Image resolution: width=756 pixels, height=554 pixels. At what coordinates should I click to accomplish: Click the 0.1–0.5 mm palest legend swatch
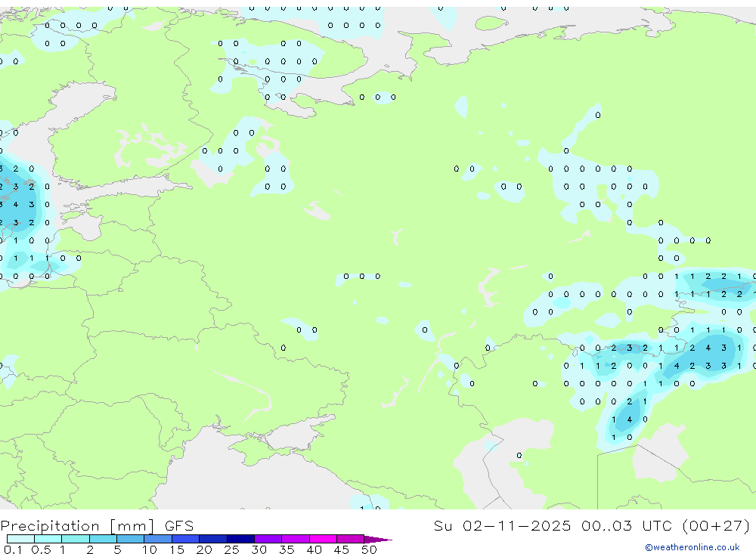click(20, 539)
